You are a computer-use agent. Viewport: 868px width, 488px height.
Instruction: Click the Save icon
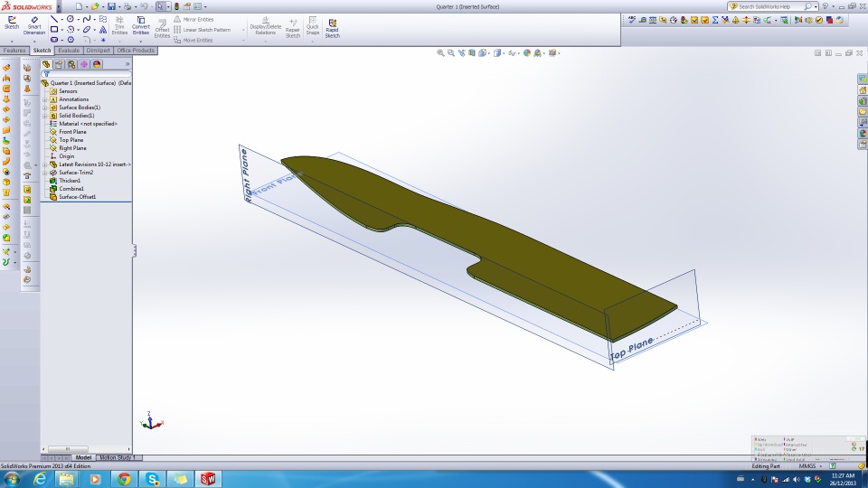111,6
